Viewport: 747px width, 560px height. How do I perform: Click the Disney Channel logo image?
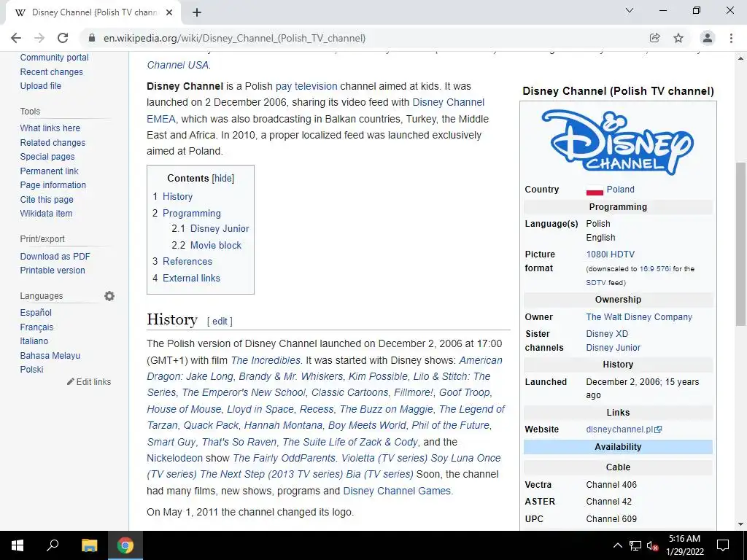coord(618,142)
